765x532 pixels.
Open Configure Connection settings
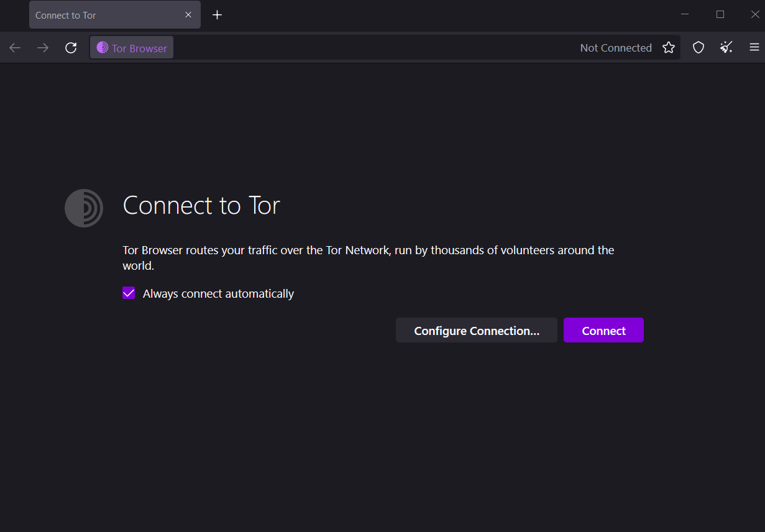tap(477, 331)
